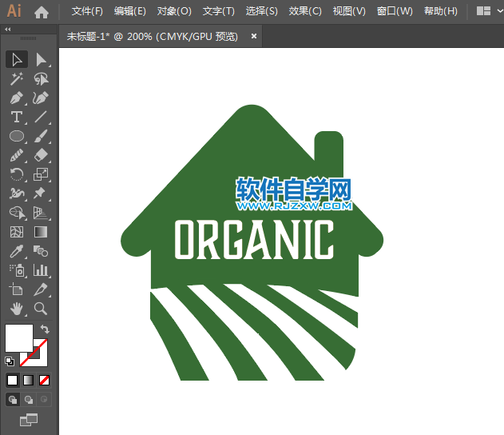Activate the Zoom magnifier tool

(x=41, y=309)
